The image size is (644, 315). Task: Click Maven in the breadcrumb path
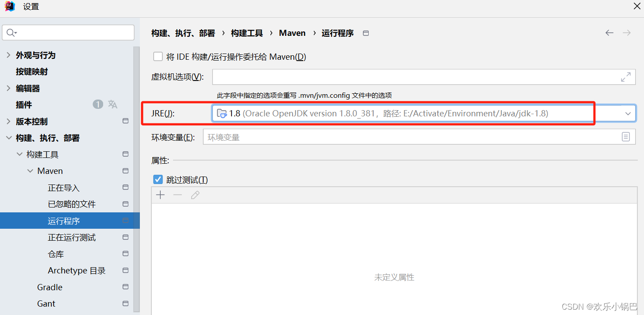[x=292, y=33]
